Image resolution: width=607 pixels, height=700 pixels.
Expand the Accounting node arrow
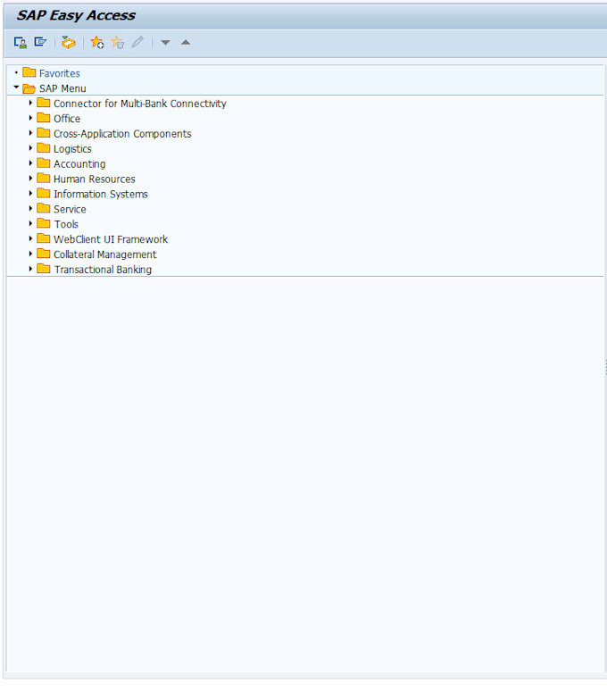pos(30,162)
